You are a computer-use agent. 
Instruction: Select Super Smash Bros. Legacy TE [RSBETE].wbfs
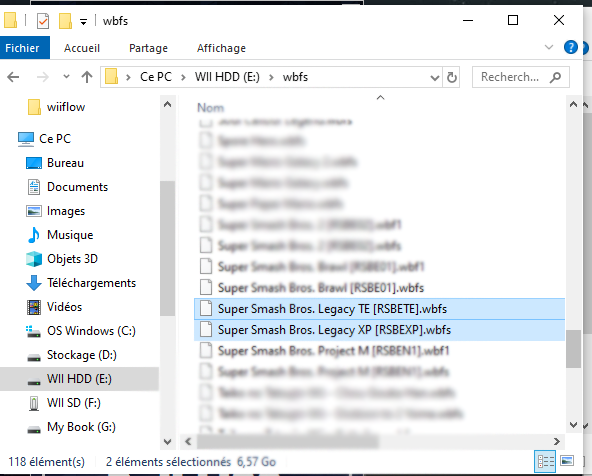[379, 309]
